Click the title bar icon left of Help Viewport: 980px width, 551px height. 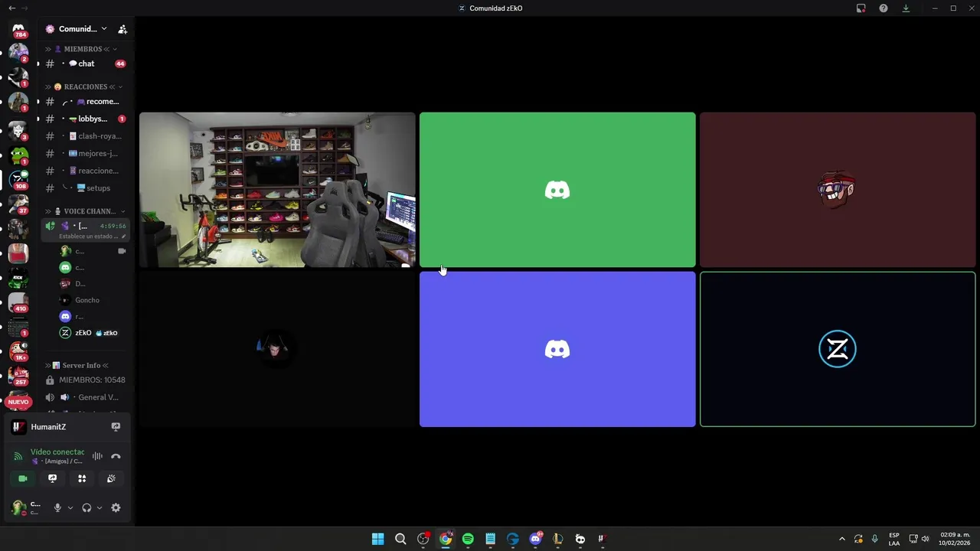pyautogui.click(x=861, y=8)
